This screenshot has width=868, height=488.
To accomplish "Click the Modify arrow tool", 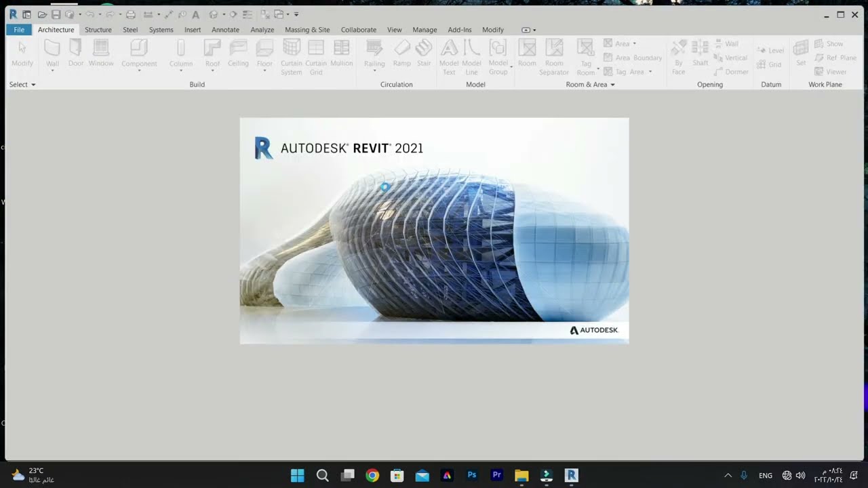I will coord(22,53).
